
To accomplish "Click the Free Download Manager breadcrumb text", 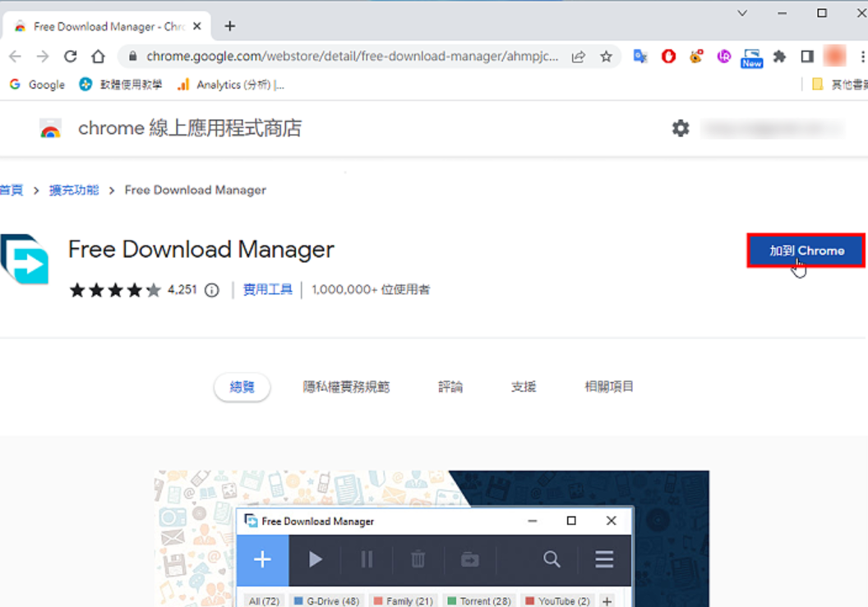I will coord(196,191).
